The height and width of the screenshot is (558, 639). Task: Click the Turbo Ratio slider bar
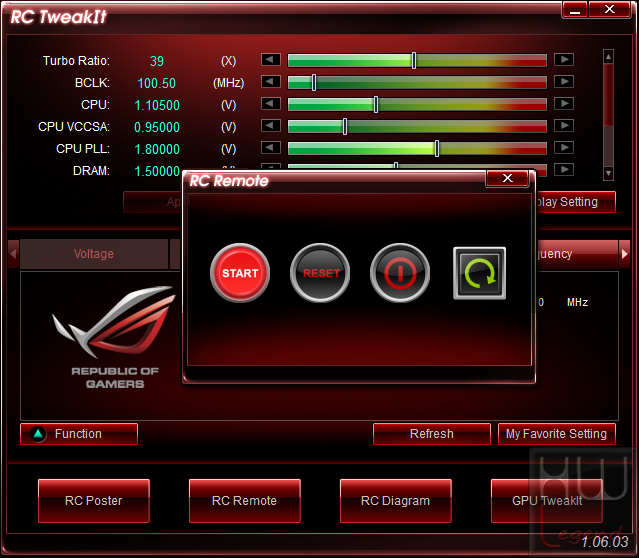coord(417,60)
